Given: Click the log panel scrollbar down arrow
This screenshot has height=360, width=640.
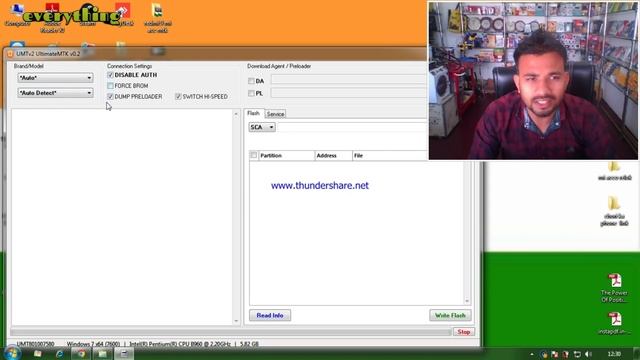Looking at the screenshot, I should tap(236, 321).
